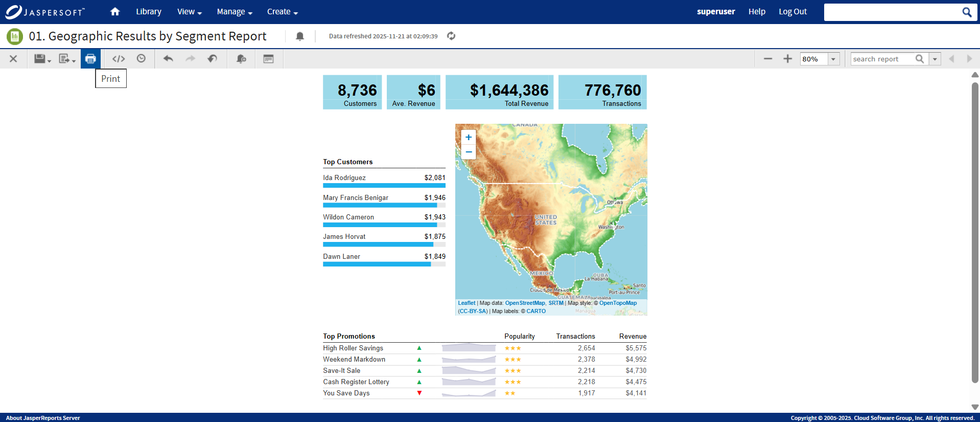Click the zoom percentage input showing 80%
This screenshot has width=980, height=422.
coord(813,59)
